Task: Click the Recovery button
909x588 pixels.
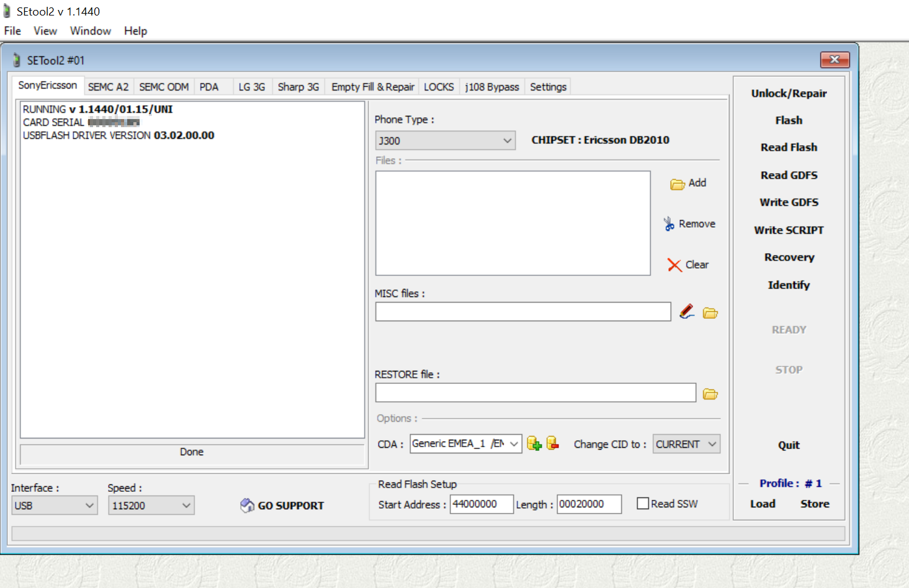Action: (789, 257)
